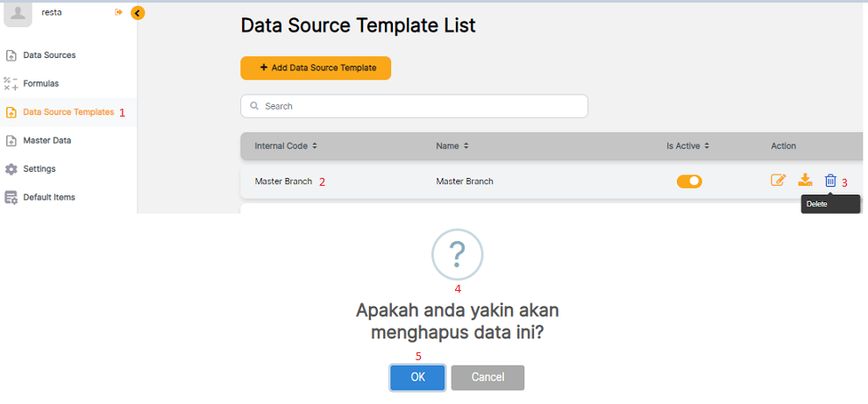Sort by Is Active column
868x404 pixels.
point(687,145)
